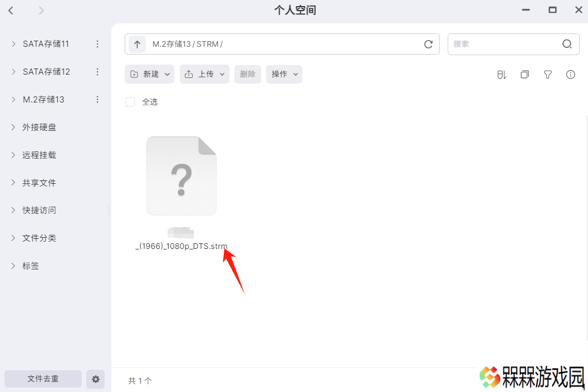Click the 删除 delete button

point(247,74)
